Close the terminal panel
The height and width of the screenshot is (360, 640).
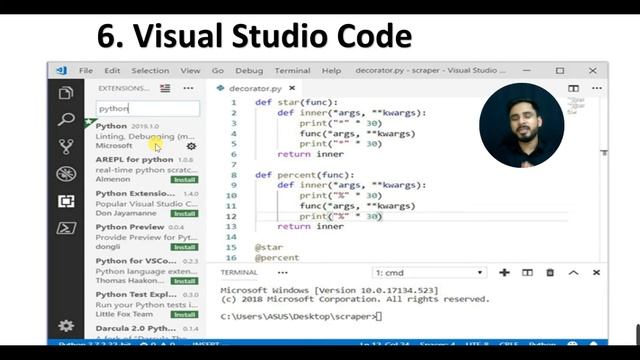click(x=596, y=273)
